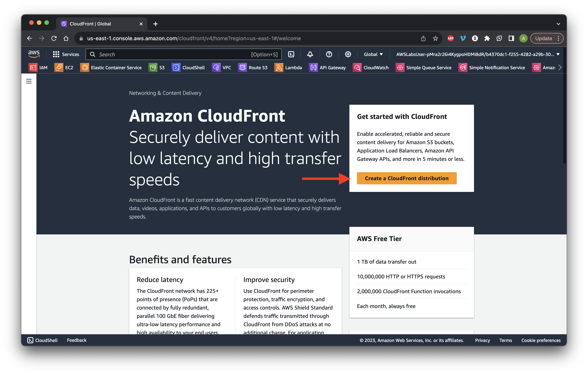Reload the page

click(x=54, y=38)
